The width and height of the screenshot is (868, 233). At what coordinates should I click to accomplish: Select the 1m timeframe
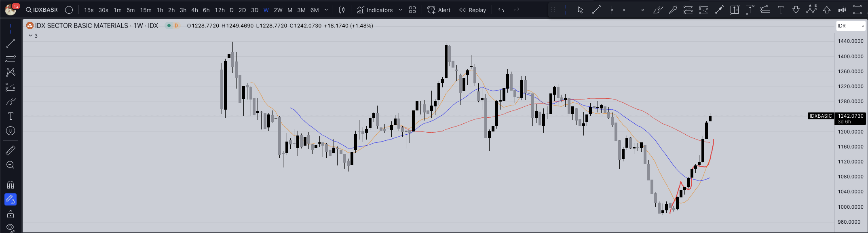[117, 10]
